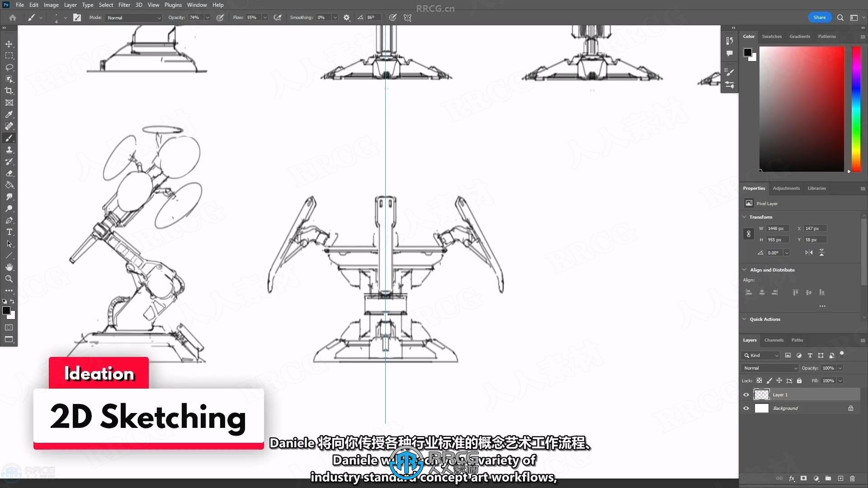The image size is (868, 488).
Task: Select the Clone Stamp tool
Action: pos(9,150)
